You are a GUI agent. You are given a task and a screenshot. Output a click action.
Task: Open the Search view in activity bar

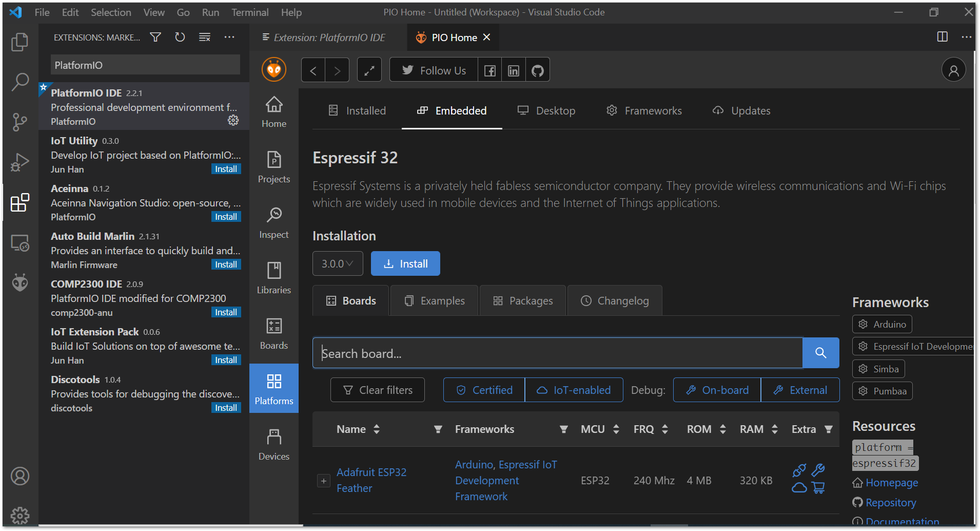coord(20,82)
